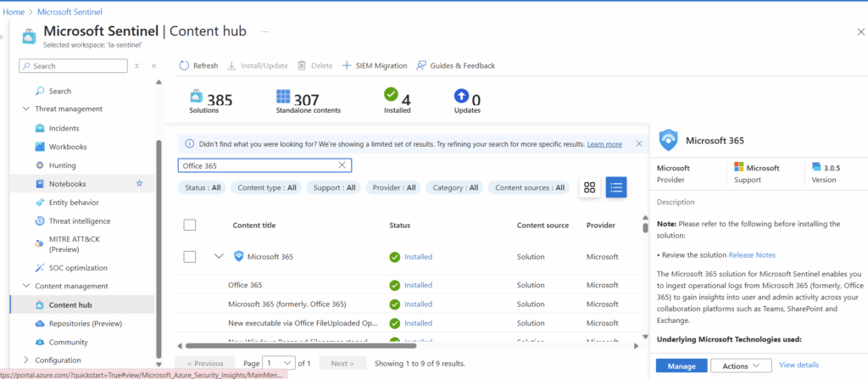
Task: Collapse the Content management section
Action: tap(26, 286)
